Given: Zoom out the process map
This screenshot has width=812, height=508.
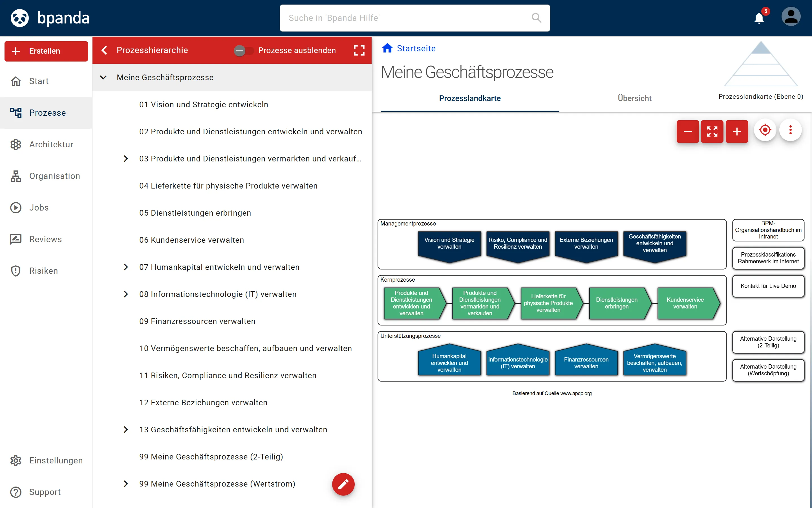Looking at the screenshot, I should (x=687, y=131).
